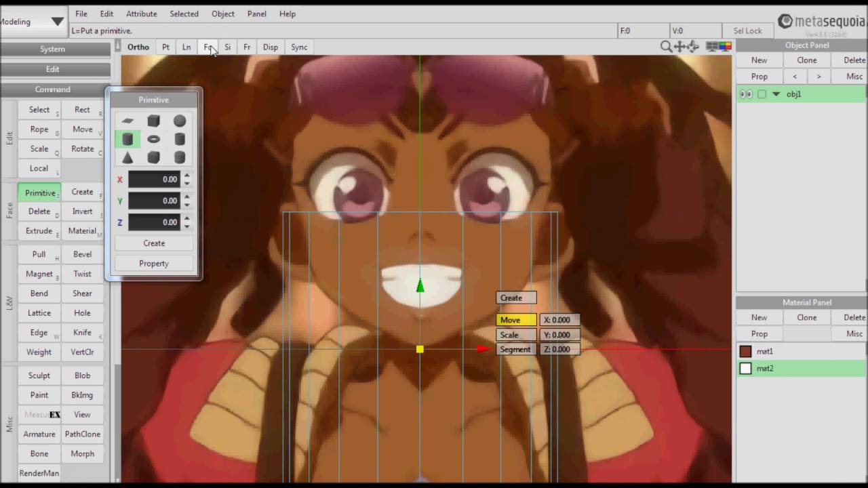Open the Modeling mode dropdown

pyautogui.click(x=33, y=22)
